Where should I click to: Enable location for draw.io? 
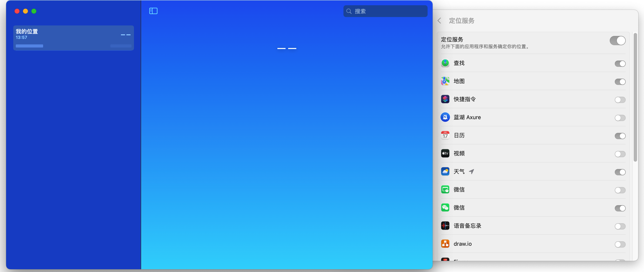click(x=620, y=244)
